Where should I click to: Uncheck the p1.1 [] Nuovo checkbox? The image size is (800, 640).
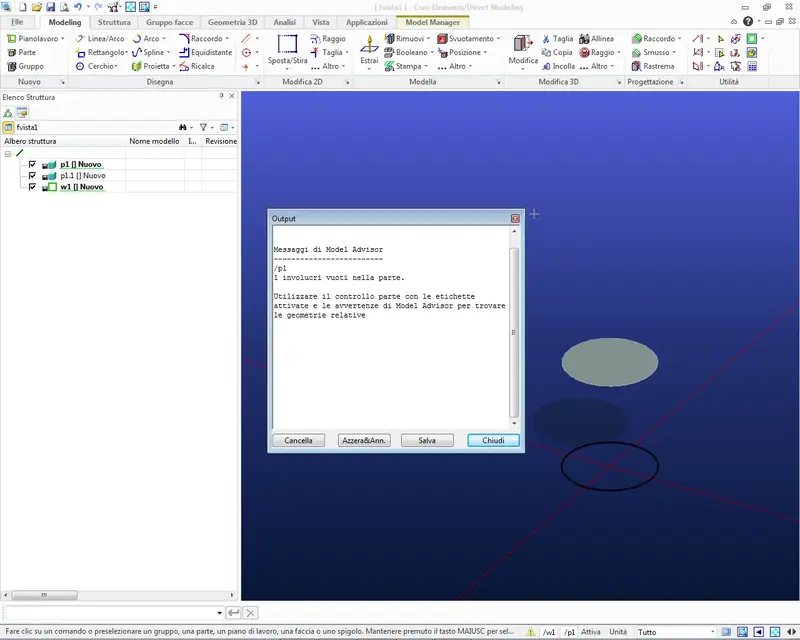(32, 176)
